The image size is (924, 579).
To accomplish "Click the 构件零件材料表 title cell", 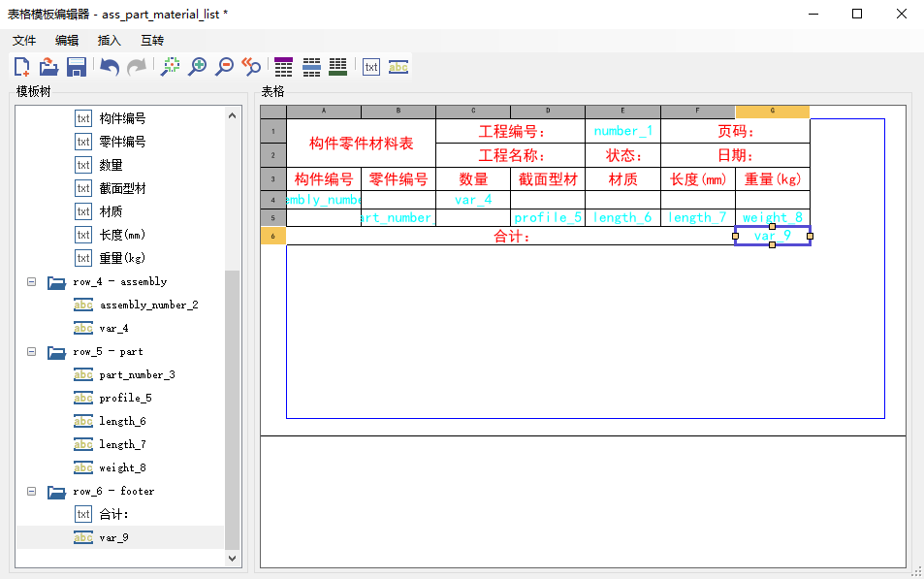I will click(x=362, y=144).
